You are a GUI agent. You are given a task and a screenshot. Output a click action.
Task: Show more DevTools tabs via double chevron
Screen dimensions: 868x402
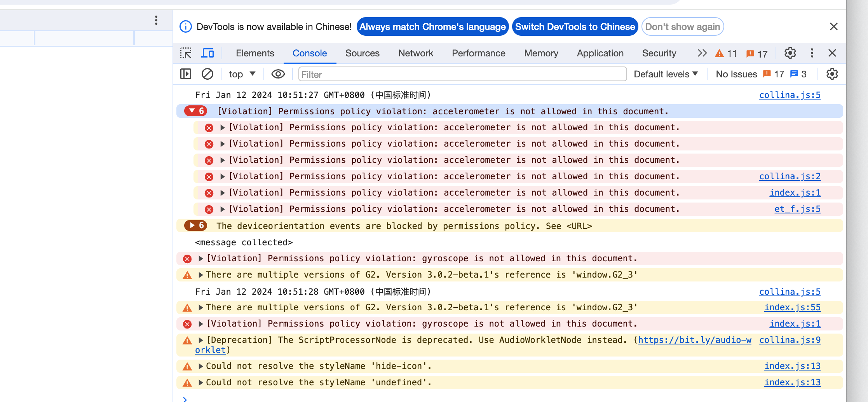(x=702, y=53)
